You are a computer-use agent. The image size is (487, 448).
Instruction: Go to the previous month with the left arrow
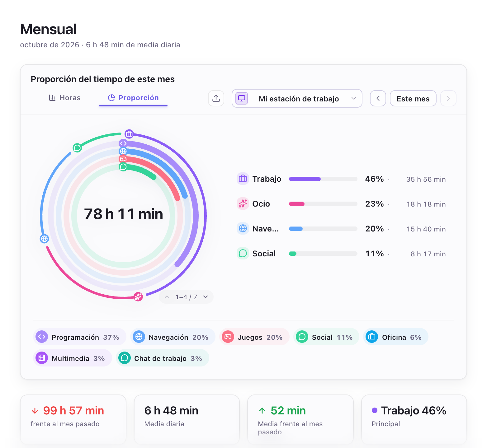[x=378, y=98]
